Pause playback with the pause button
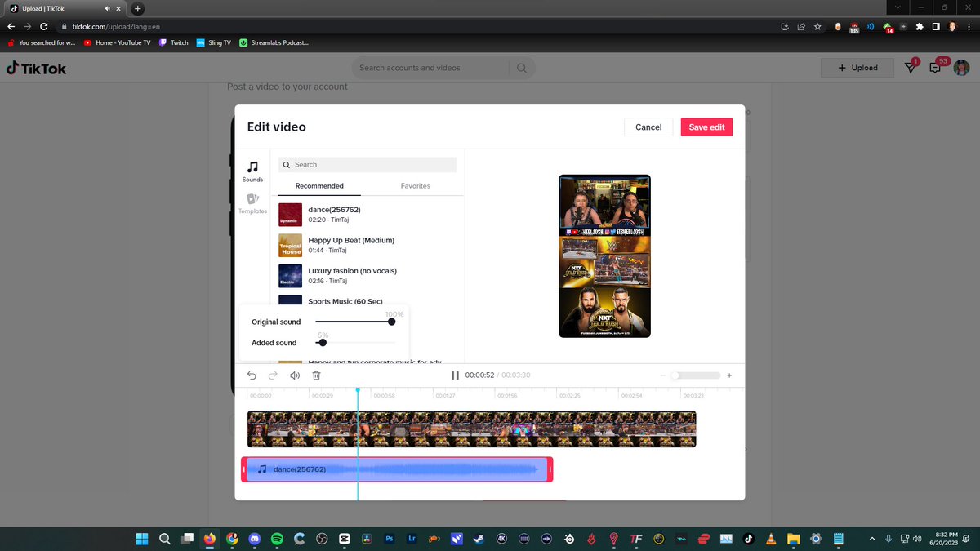The height and width of the screenshot is (551, 980). [x=454, y=375]
